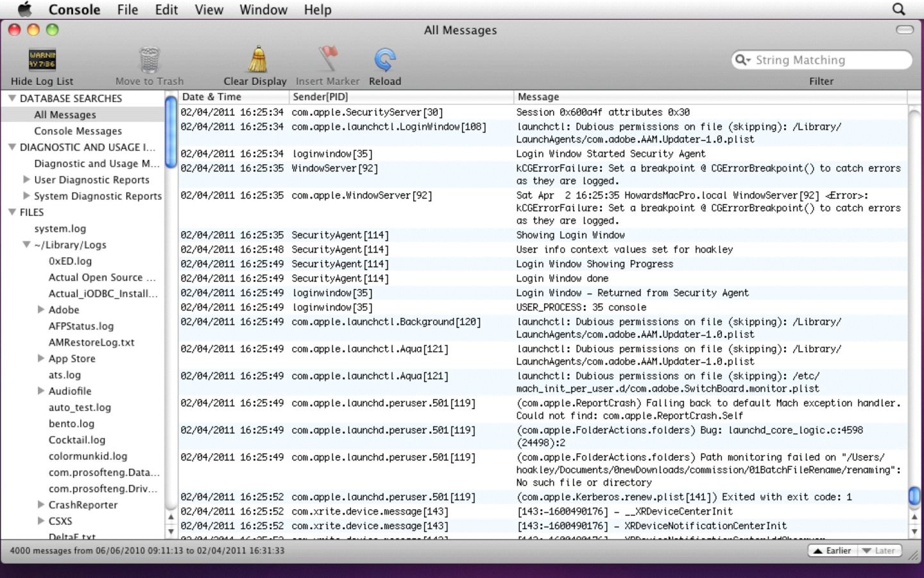This screenshot has width=924, height=578.
Task: Open the Edit menu
Action: click(x=166, y=10)
